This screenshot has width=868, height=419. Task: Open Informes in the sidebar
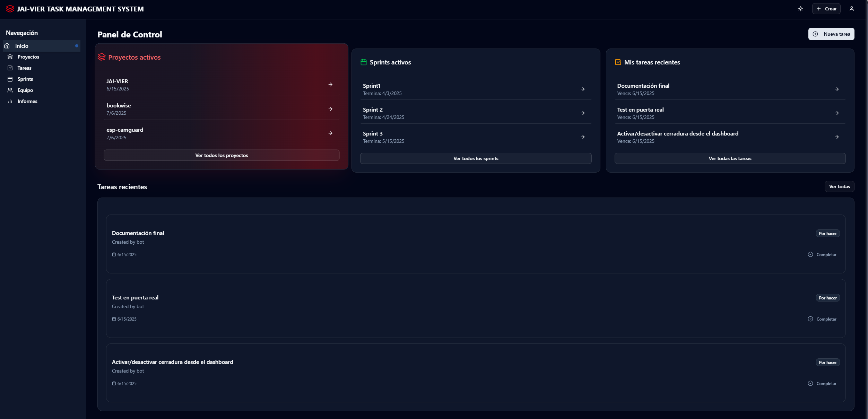pos(27,101)
